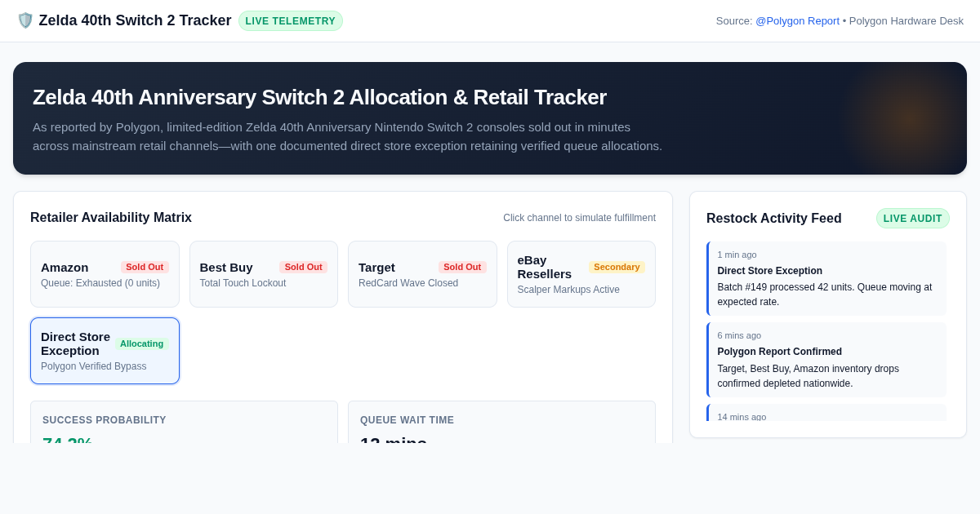The image size is (980, 514).
Task: Click Target's Sold Out status badge
Action: (x=462, y=267)
